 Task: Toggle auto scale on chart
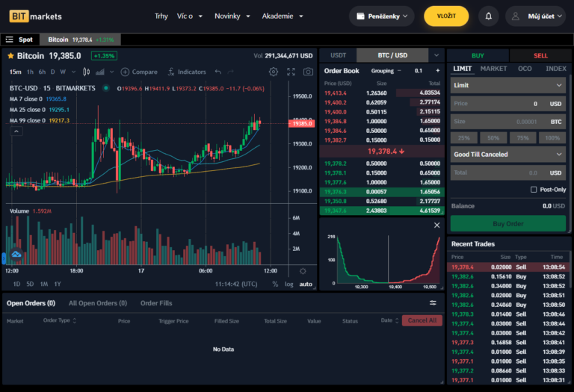coord(306,284)
